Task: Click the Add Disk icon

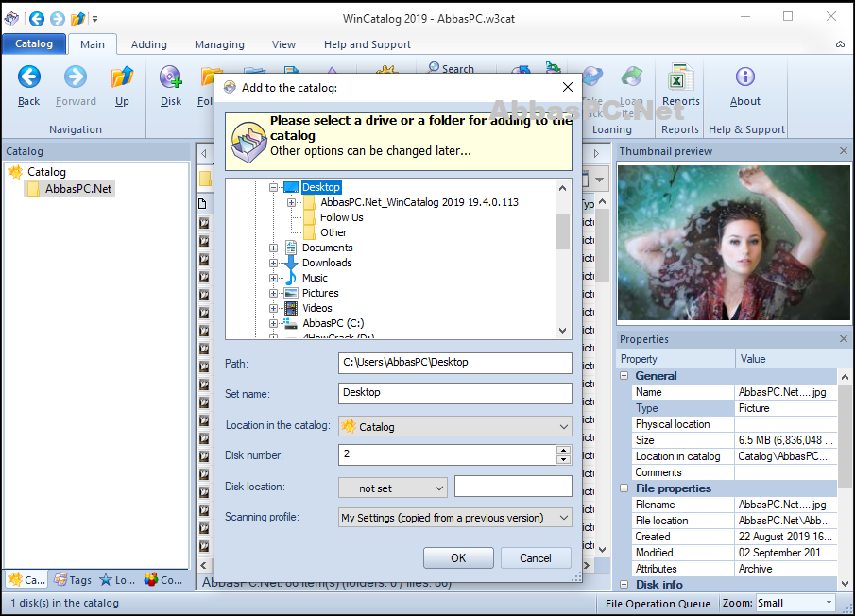Action: pos(171,77)
